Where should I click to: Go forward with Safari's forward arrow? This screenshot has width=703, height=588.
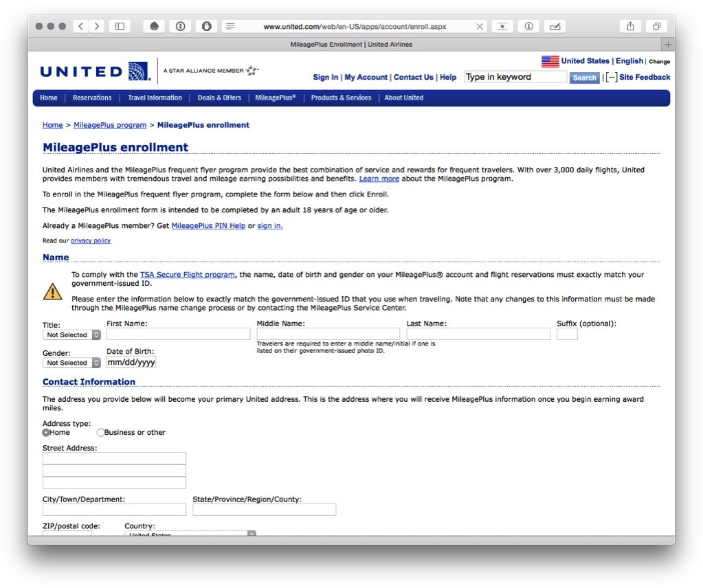tap(97, 26)
